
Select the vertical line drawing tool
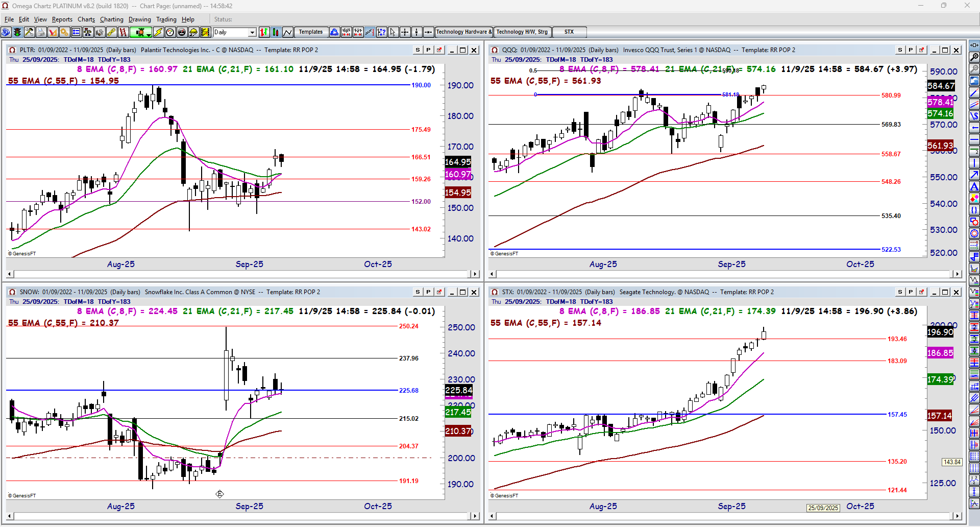974,163
